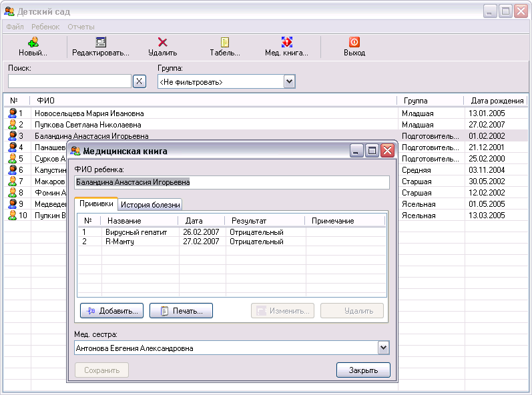The height and width of the screenshot is (395, 532).
Task: Close the Медицинская книга dialog with X
Action: tap(387, 151)
